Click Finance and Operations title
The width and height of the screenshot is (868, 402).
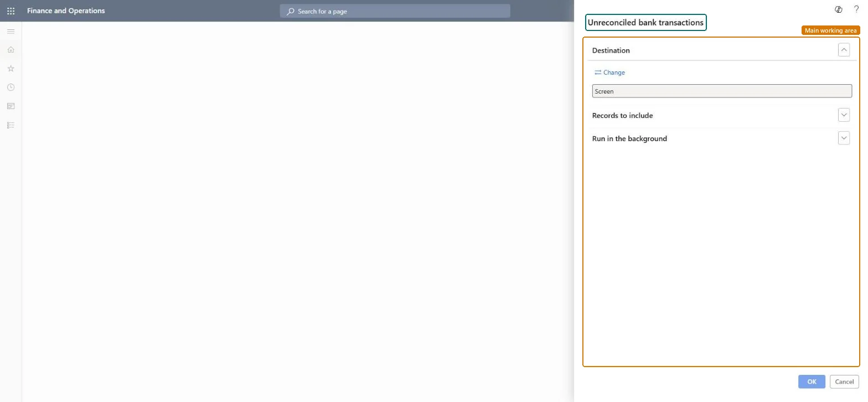[66, 11]
